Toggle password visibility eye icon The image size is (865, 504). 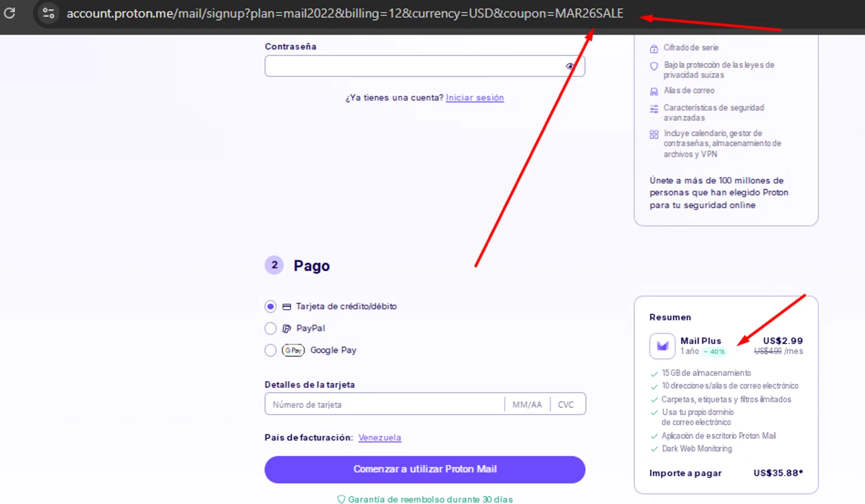[570, 66]
